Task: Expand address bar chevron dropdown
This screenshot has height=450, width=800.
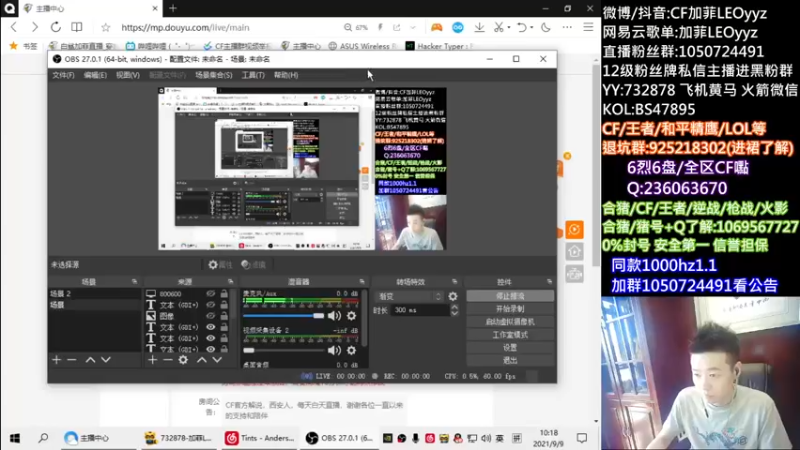Action: pyautogui.click(x=413, y=27)
